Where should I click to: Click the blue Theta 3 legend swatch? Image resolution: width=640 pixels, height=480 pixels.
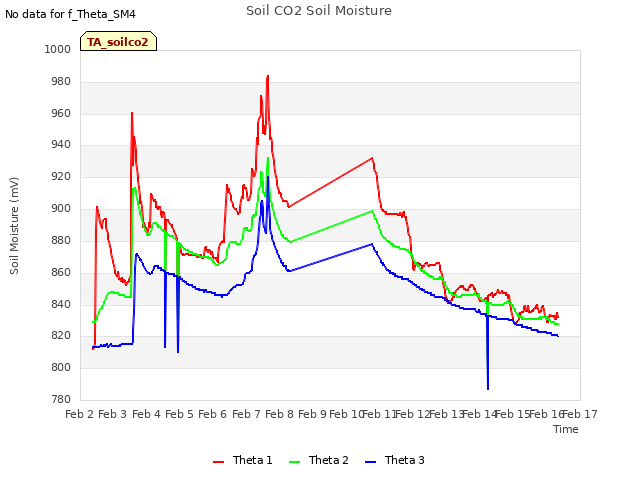pos(370,462)
